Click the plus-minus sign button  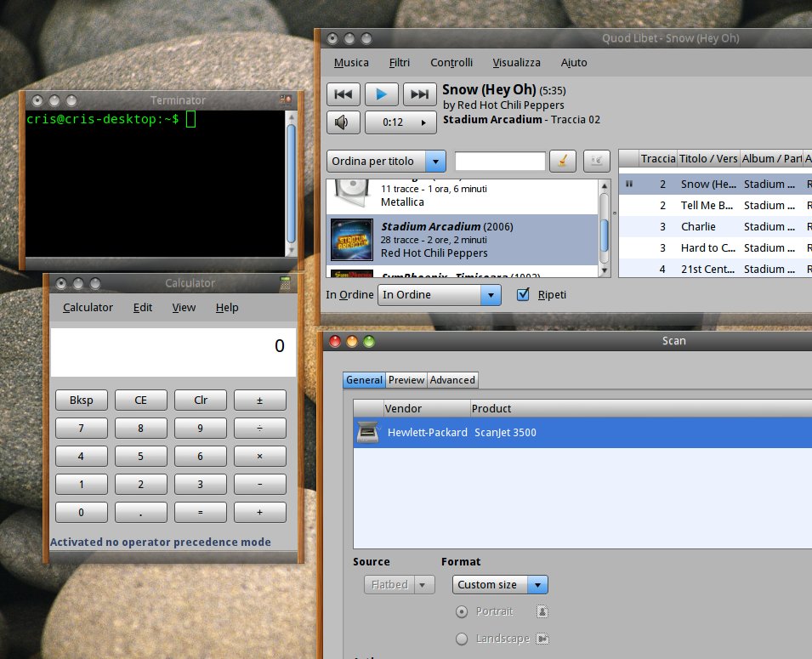click(260, 400)
